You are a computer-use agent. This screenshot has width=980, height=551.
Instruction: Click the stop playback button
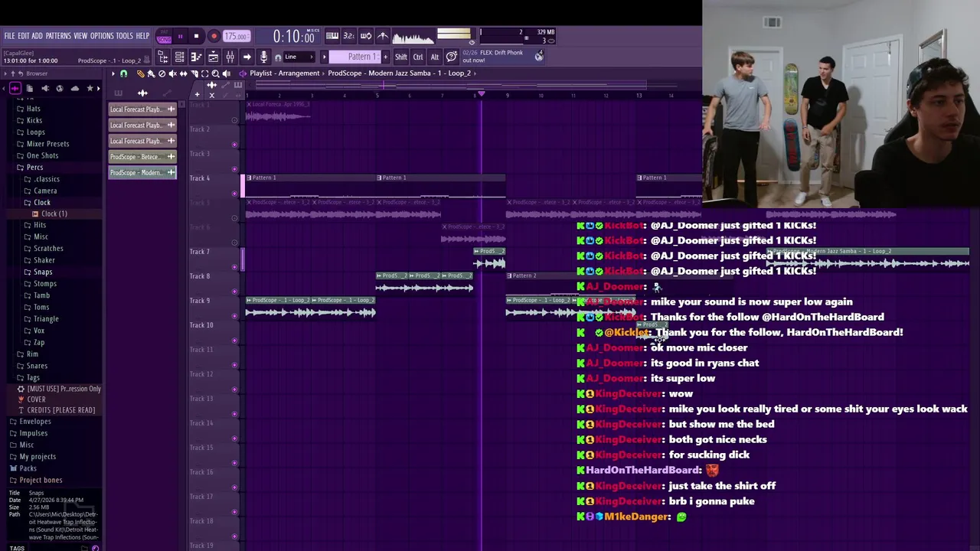[x=197, y=36]
